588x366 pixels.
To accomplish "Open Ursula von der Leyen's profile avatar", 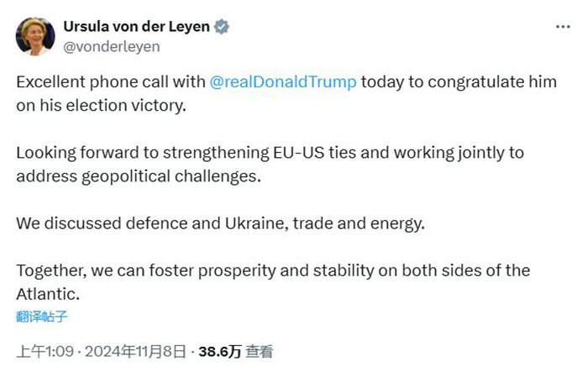I will tap(35, 36).
